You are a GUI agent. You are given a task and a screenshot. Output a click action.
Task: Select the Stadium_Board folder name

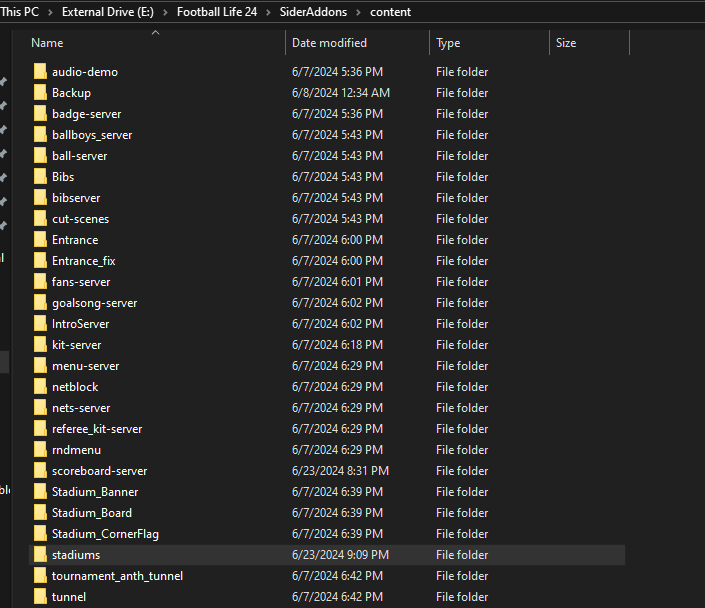coord(92,513)
